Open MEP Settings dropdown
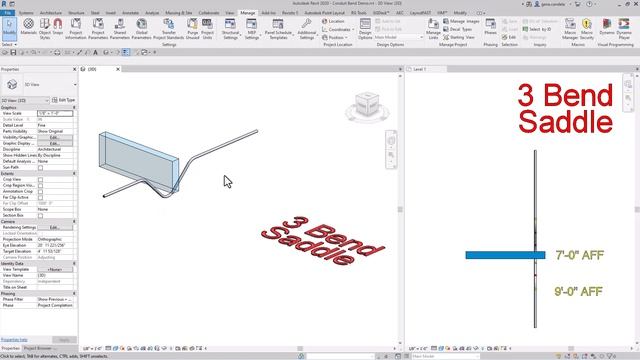The height and width of the screenshot is (360, 640). (252, 28)
